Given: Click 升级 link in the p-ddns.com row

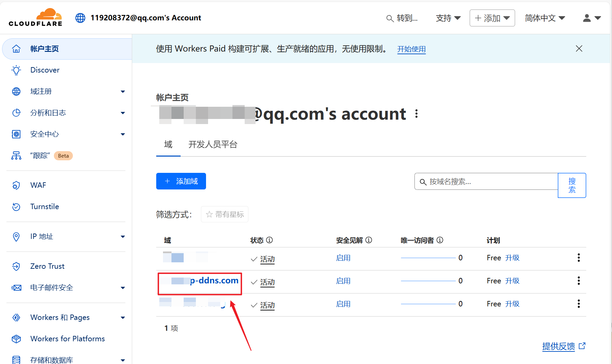Looking at the screenshot, I should [512, 281].
